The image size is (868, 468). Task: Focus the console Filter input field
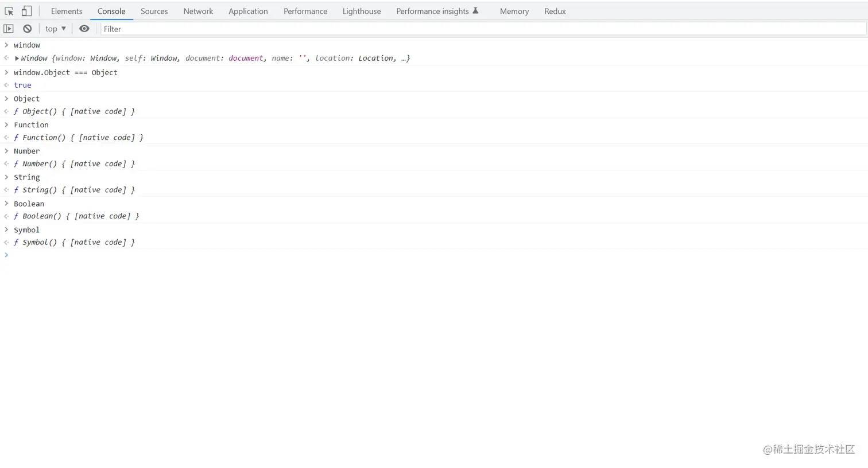pos(483,29)
